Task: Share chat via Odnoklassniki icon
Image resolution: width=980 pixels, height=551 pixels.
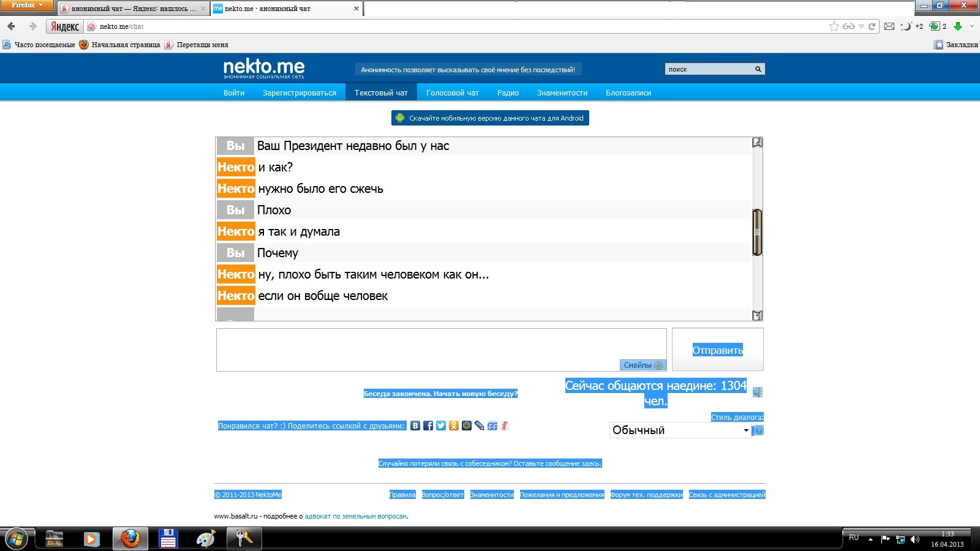Action: 454,425
